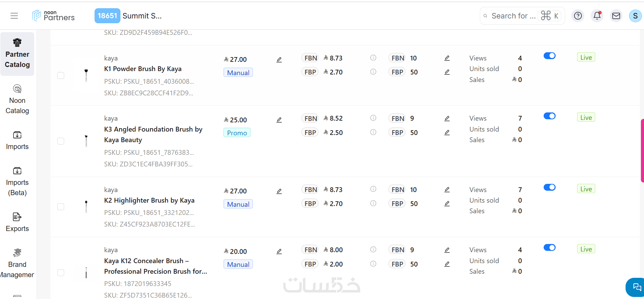Screen dimensions: 644x299
Task: Open K2 Highlighter Brush by Kaya product
Action: 149,201
